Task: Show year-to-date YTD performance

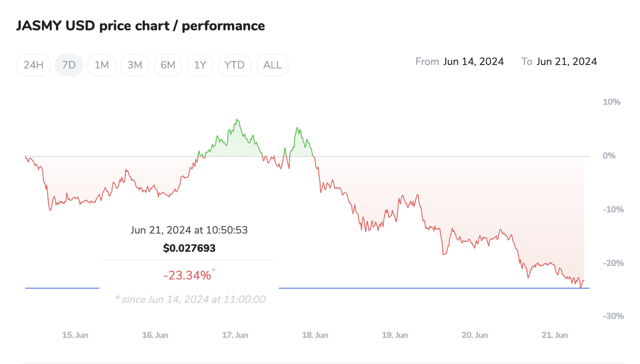Action: coord(235,65)
